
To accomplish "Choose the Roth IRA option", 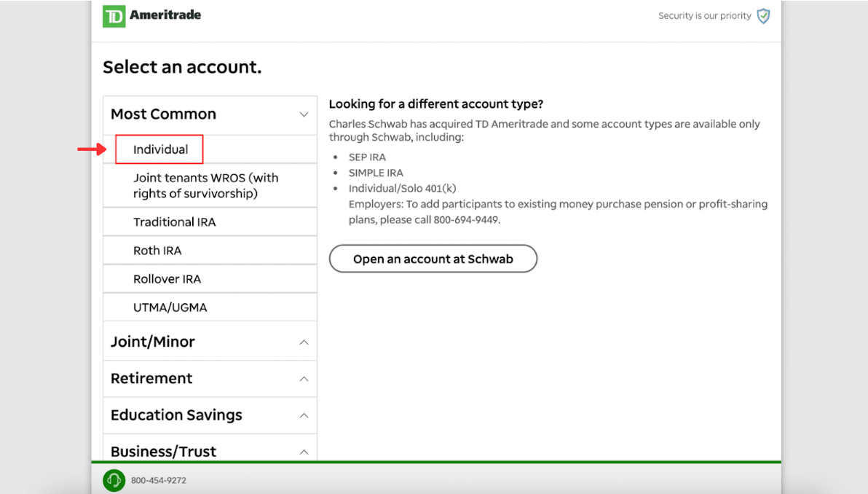I will click(x=157, y=251).
